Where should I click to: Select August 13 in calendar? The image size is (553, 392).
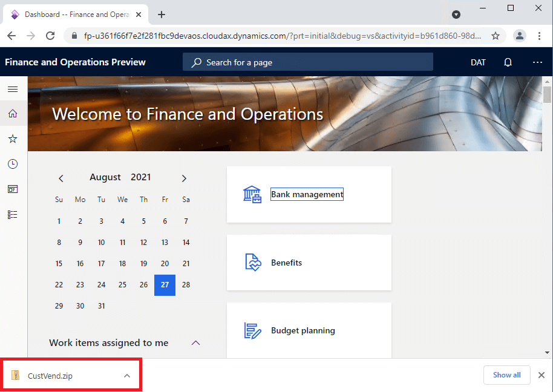pyautogui.click(x=165, y=243)
